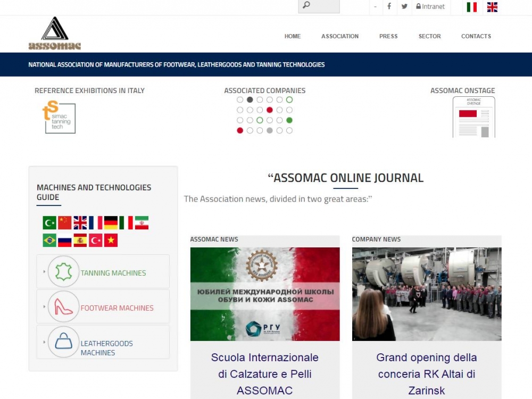Viewport: 532px width, 399px height.
Task: Select the France flag in guide
Action: [96, 223]
